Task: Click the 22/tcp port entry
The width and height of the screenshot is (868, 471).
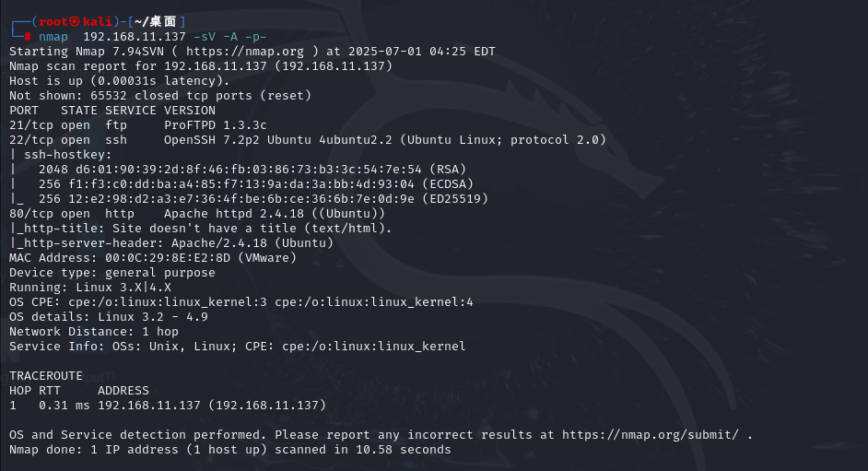Action: point(31,139)
